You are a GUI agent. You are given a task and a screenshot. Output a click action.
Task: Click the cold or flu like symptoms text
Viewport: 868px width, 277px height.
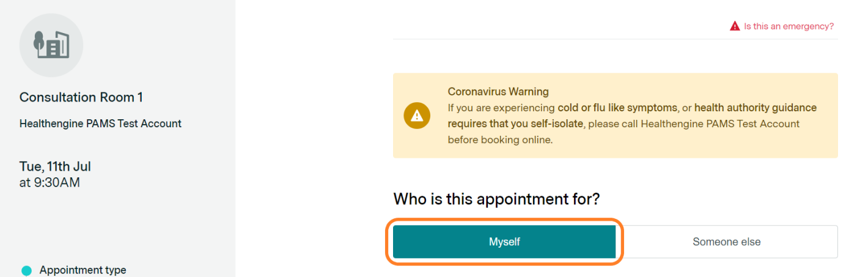(x=617, y=108)
